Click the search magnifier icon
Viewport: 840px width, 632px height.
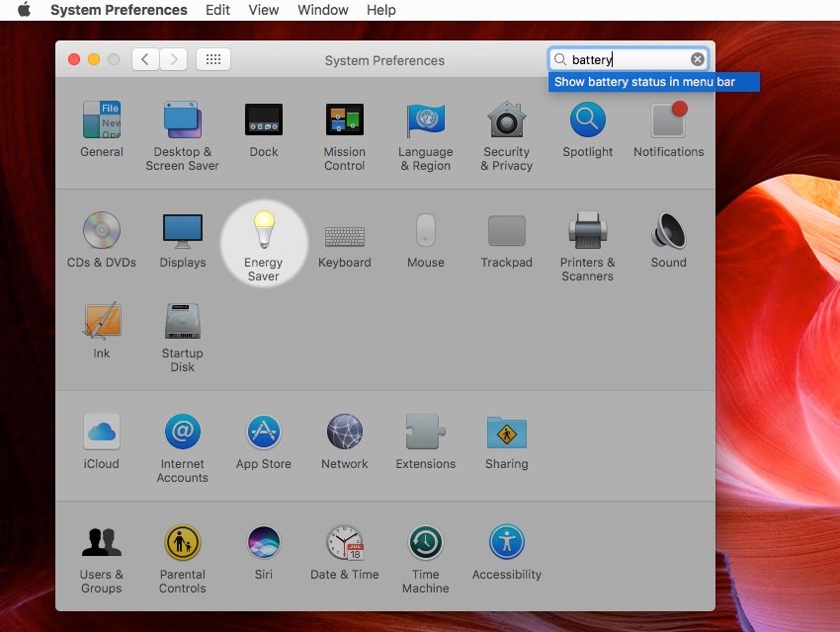click(x=559, y=59)
